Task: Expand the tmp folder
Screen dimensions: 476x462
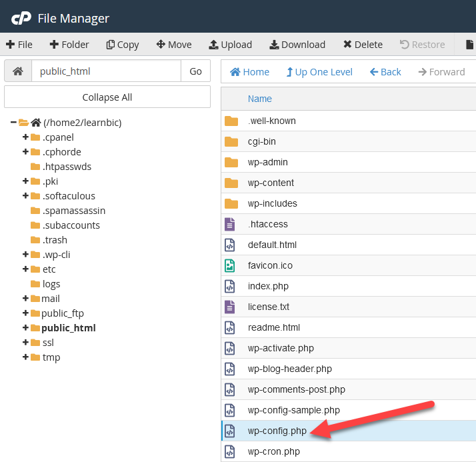Action: [x=25, y=357]
